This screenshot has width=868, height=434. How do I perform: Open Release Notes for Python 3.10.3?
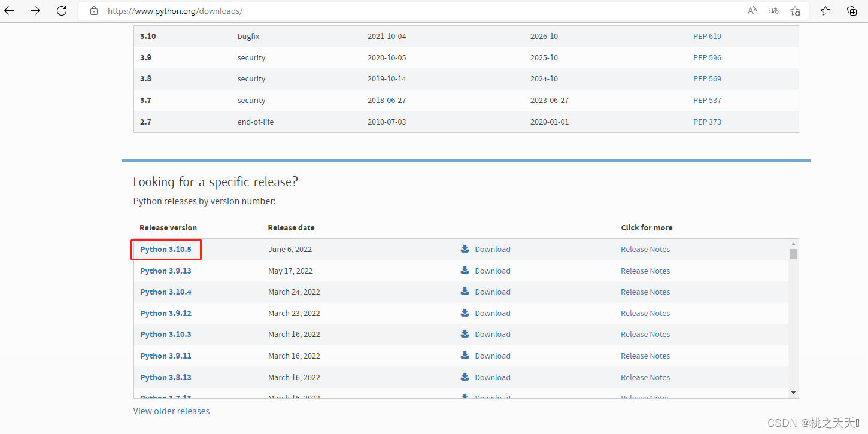[x=645, y=334]
